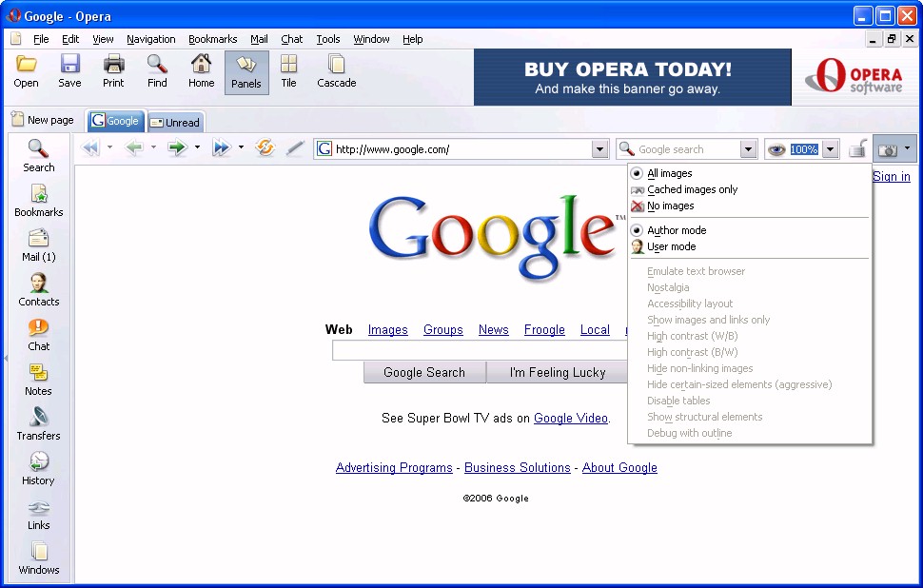The width and height of the screenshot is (923, 588).
Task: Open the Search panel in sidebar
Action: (38, 155)
